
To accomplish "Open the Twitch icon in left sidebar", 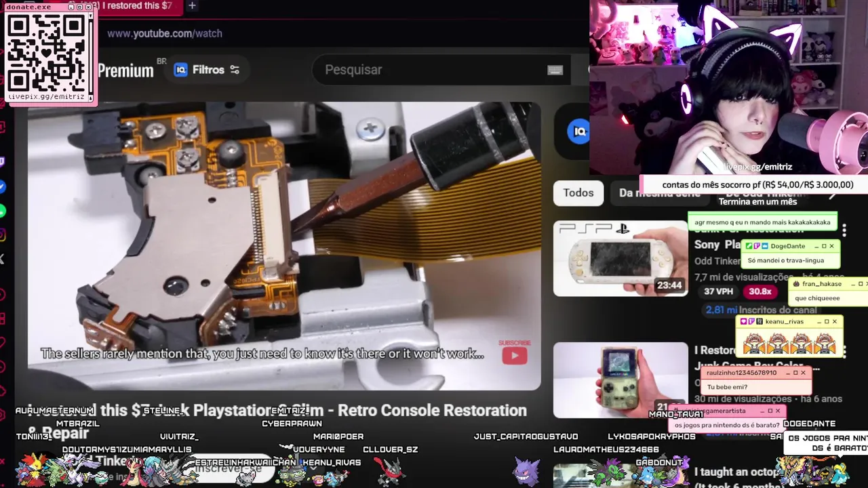I will [x=2, y=161].
